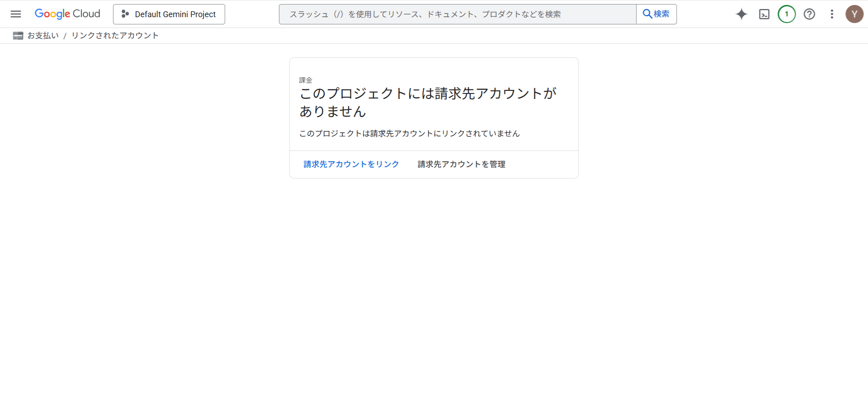Expand the three-dot settings menu
Viewport: 868px width, 393px height.
click(x=832, y=14)
